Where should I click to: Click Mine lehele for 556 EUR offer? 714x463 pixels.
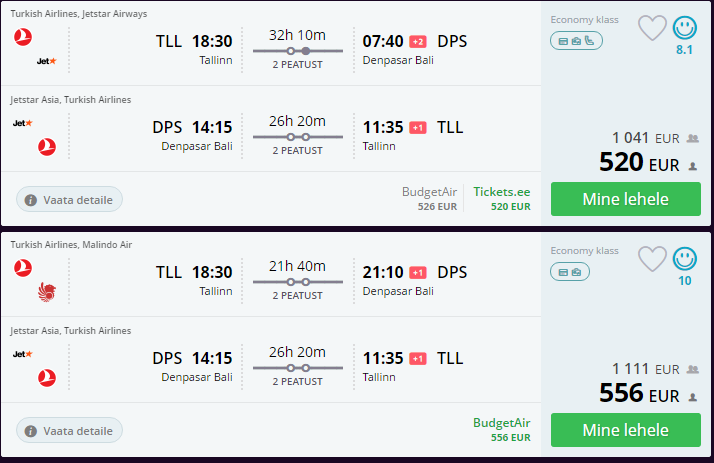click(626, 430)
